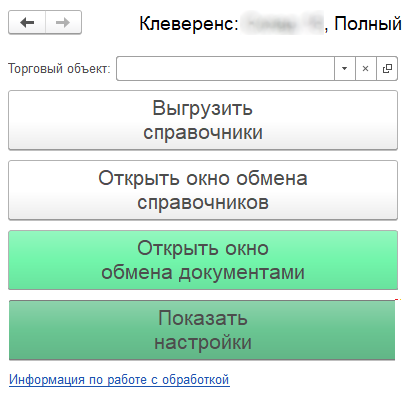Clear the Торговый объект field with X
This screenshot has width=403, height=409.
pyautogui.click(x=366, y=69)
